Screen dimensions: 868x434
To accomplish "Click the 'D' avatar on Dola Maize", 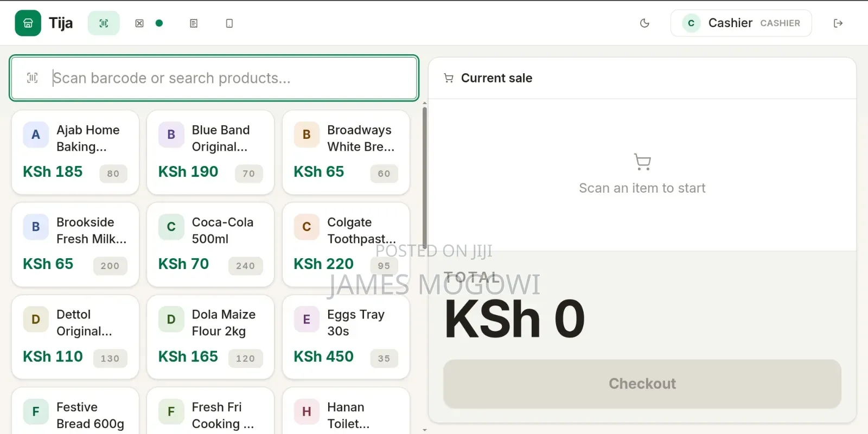I will [x=171, y=320].
